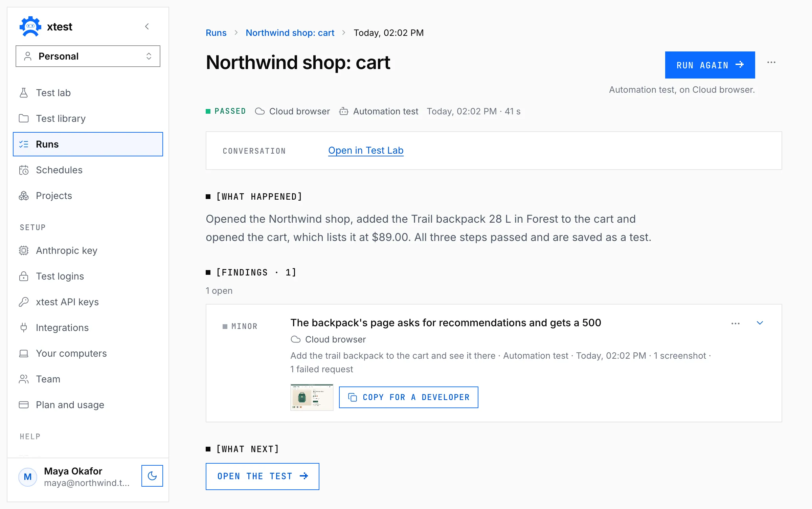
Task: Click the Test lab flask icon
Action: tap(24, 93)
